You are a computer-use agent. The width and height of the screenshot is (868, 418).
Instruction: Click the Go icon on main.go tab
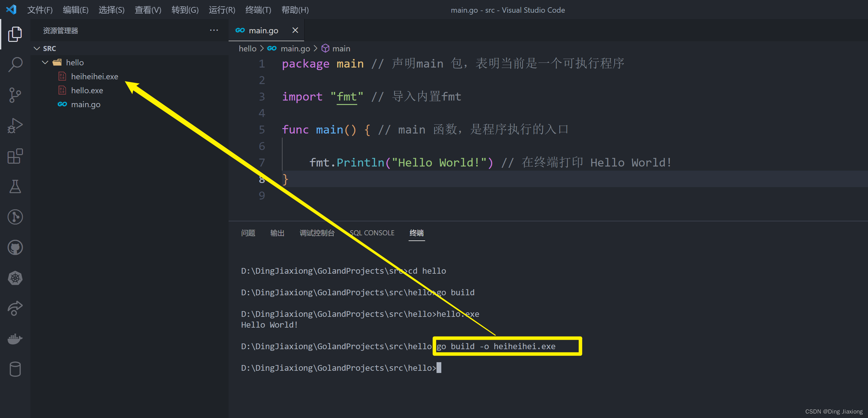[x=240, y=30]
